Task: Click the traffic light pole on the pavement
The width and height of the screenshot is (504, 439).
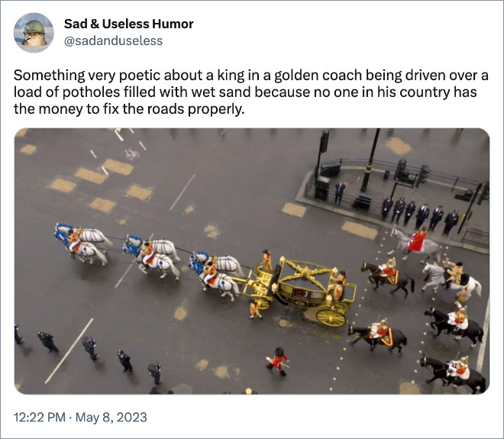Action: pos(370,160)
